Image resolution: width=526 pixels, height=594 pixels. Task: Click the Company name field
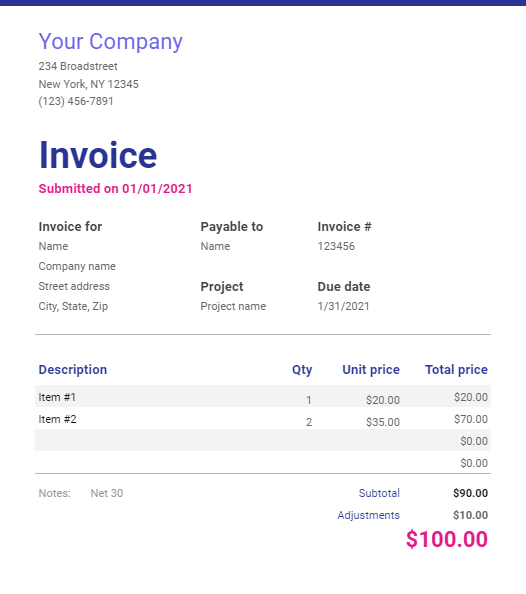coord(77,266)
